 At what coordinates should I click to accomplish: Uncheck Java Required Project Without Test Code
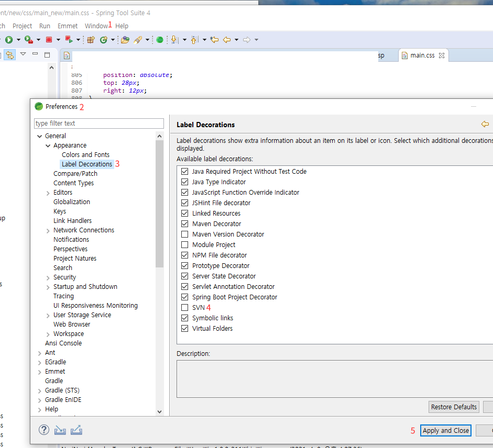coord(184,172)
